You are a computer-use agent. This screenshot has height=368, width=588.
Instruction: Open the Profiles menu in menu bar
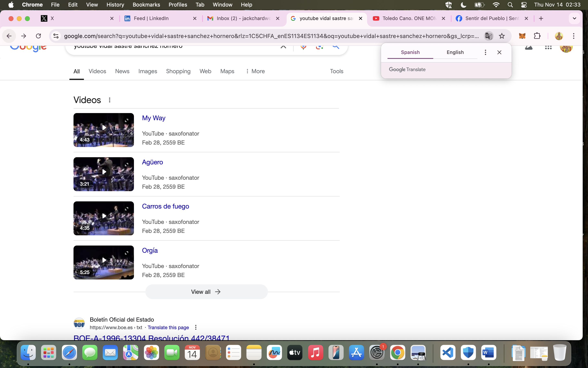(x=178, y=5)
